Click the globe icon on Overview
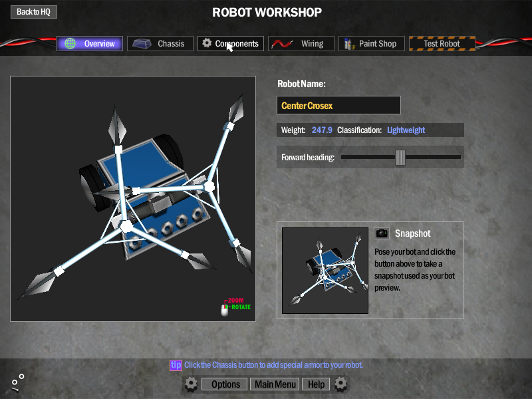The height and width of the screenshot is (399, 532). 70,43
